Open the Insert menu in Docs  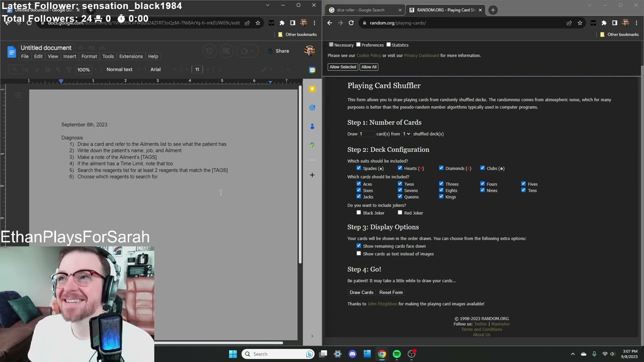pyautogui.click(x=69, y=56)
